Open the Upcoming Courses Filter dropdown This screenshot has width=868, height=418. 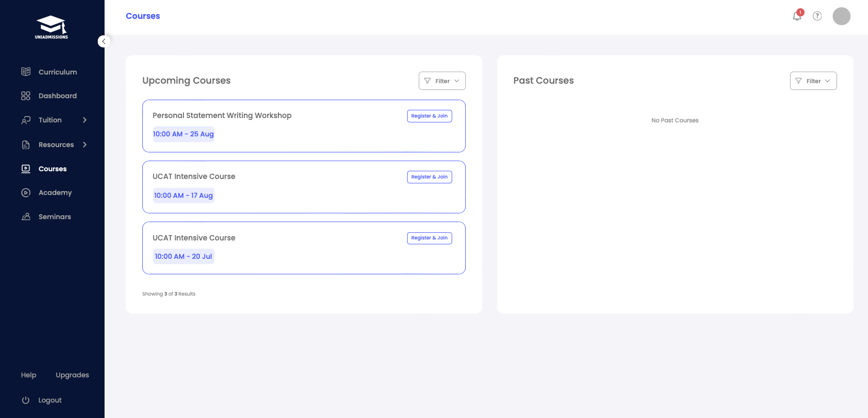click(442, 81)
